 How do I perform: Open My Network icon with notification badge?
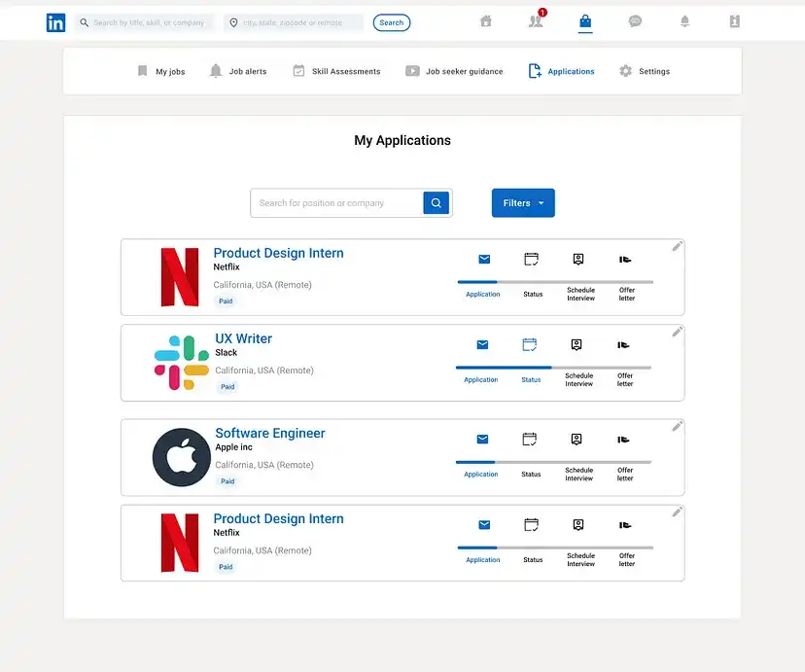tap(536, 20)
